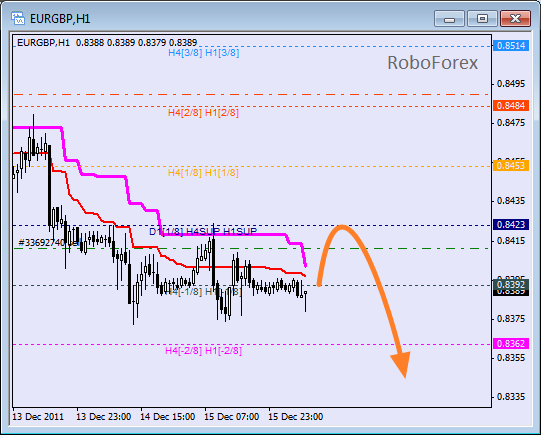This screenshot has height=435, width=541.
Task: Click the 0.8495 price scale value
Action: point(511,84)
